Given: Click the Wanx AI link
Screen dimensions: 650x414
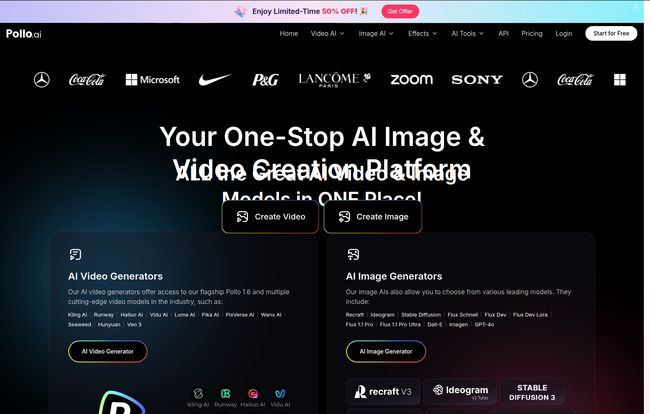Looking at the screenshot, I should coord(271,315).
